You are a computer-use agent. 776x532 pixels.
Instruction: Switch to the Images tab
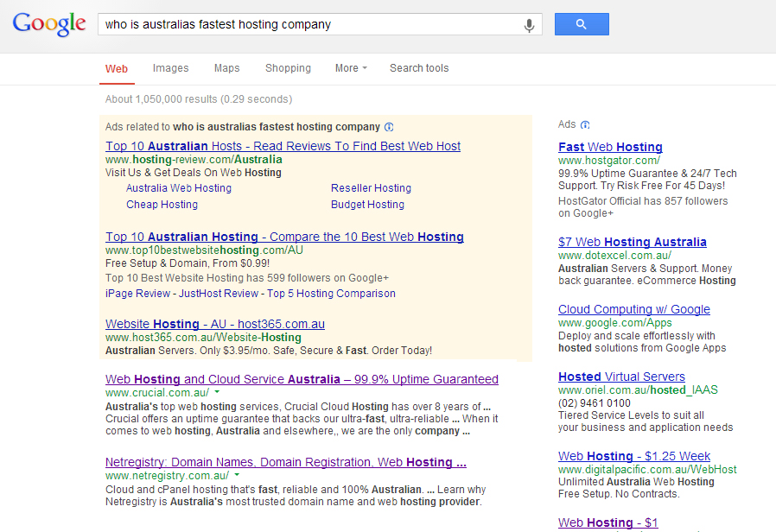[170, 68]
